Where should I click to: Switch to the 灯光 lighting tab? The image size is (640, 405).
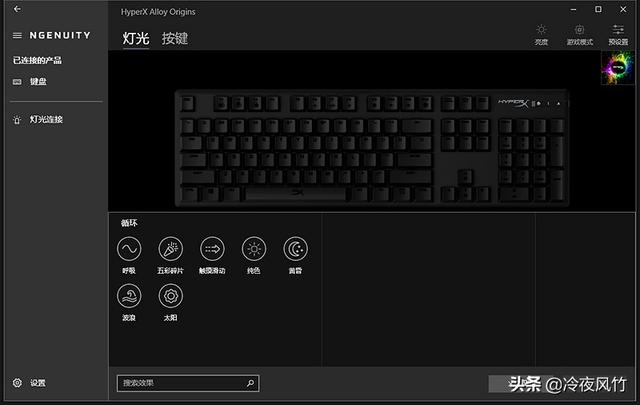tap(136, 38)
